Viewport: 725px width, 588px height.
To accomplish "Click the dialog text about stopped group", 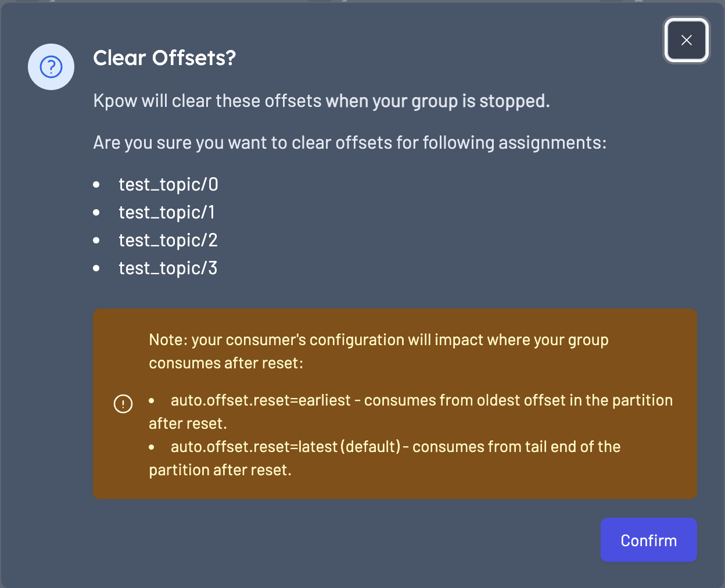I will coord(321,101).
